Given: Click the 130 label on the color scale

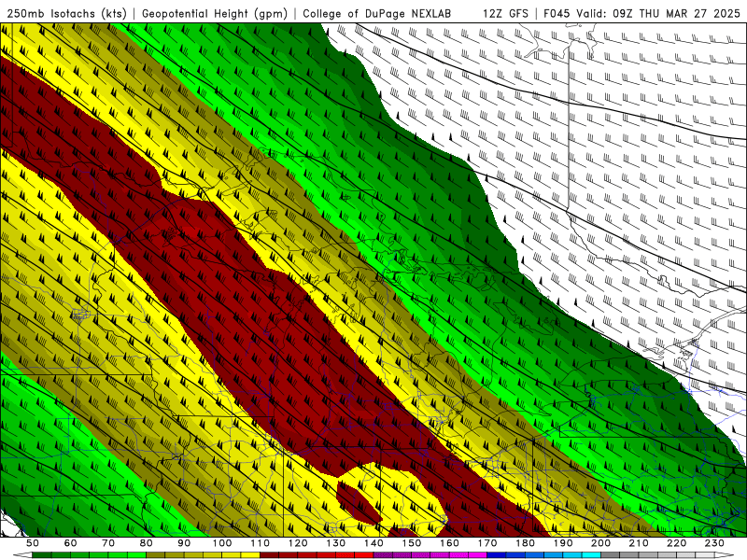Looking at the screenshot, I should [x=336, y=543].
